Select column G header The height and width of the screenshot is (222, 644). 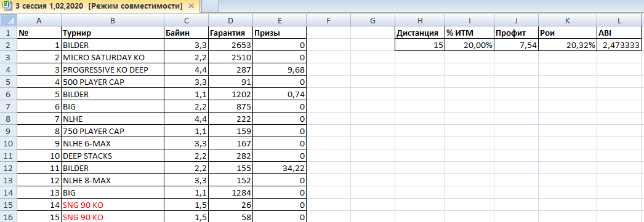[372, 20]
